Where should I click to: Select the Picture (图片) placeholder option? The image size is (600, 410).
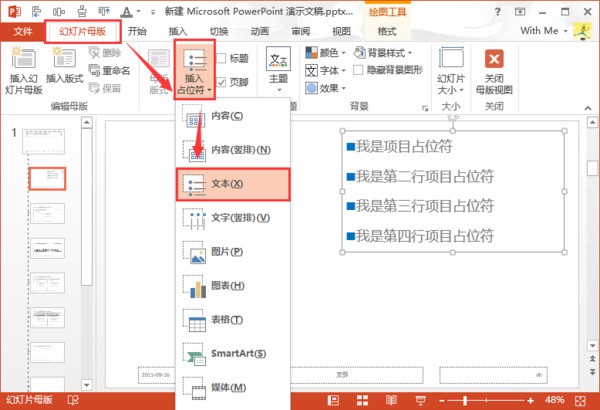pyautogui.click(x=233, y=252)
